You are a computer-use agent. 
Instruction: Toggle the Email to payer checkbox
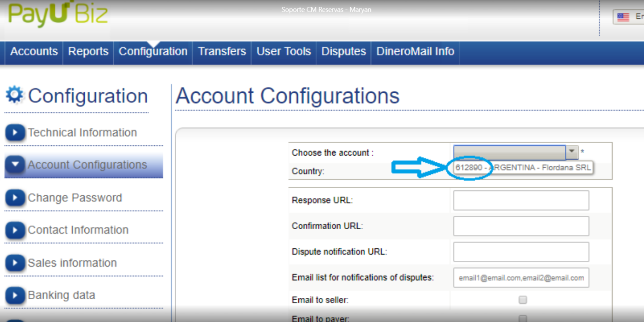(523, 318)
